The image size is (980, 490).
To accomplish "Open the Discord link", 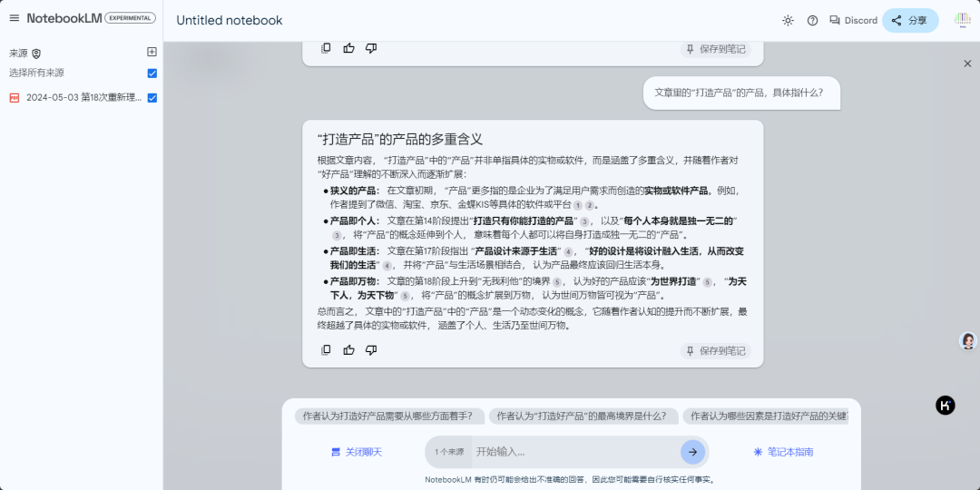I will click(x=853, y=20).
